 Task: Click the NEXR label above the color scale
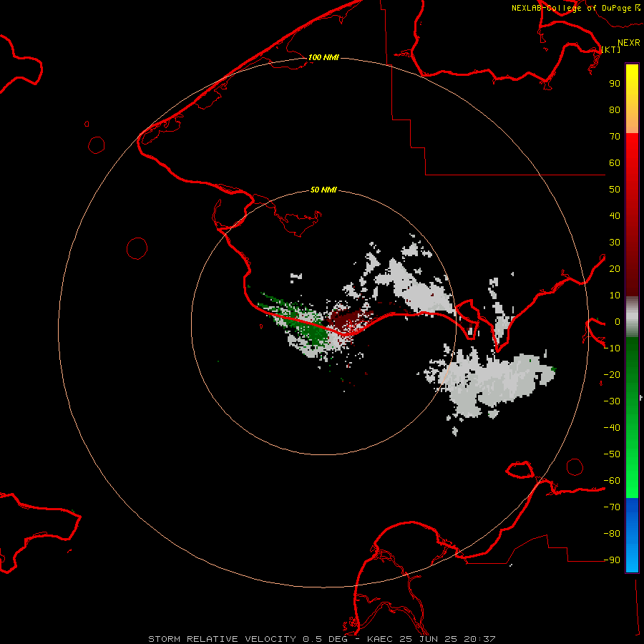[x=629, y=43]
